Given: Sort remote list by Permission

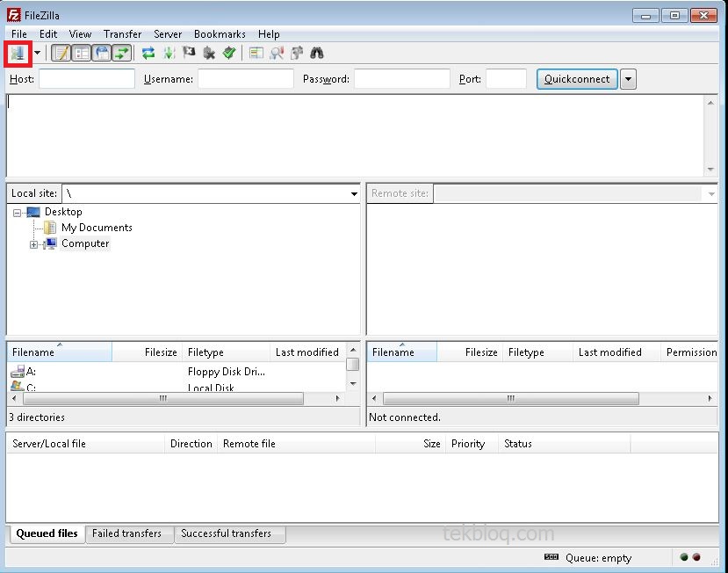Looking at the screenshot, I should point(689,352).
